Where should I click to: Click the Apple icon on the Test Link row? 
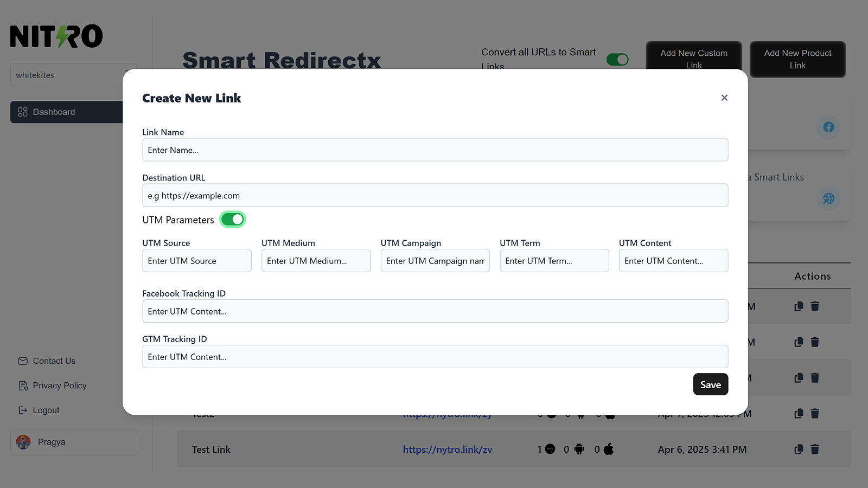[609, 449]
